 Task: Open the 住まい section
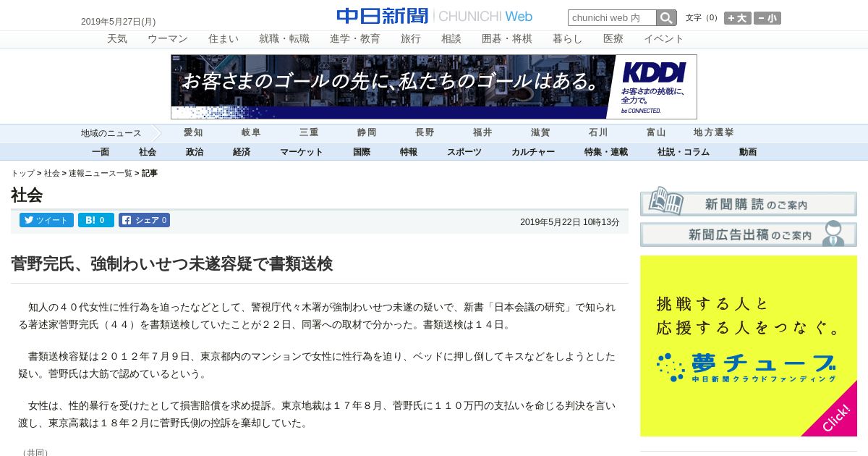coord(224,39)
